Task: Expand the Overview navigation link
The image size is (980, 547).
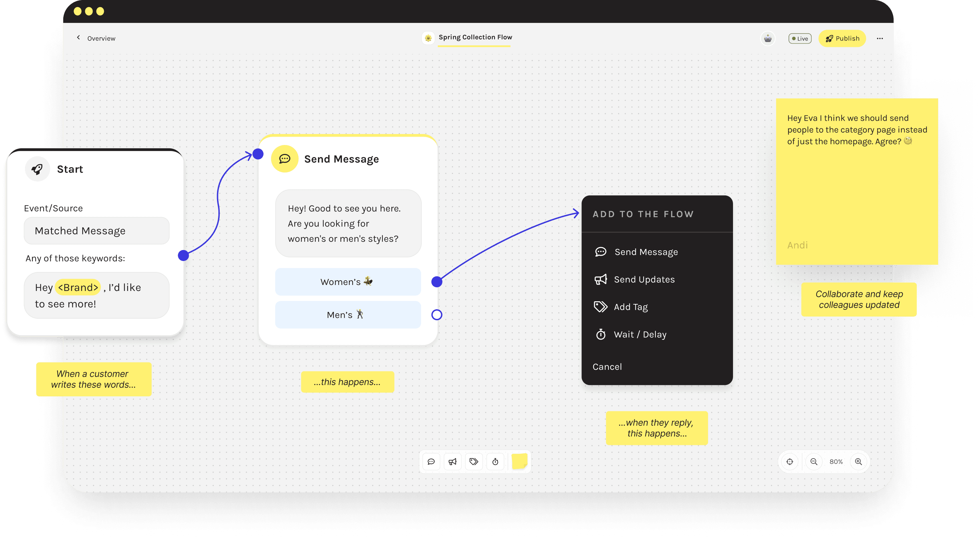Action: [96, 38]
